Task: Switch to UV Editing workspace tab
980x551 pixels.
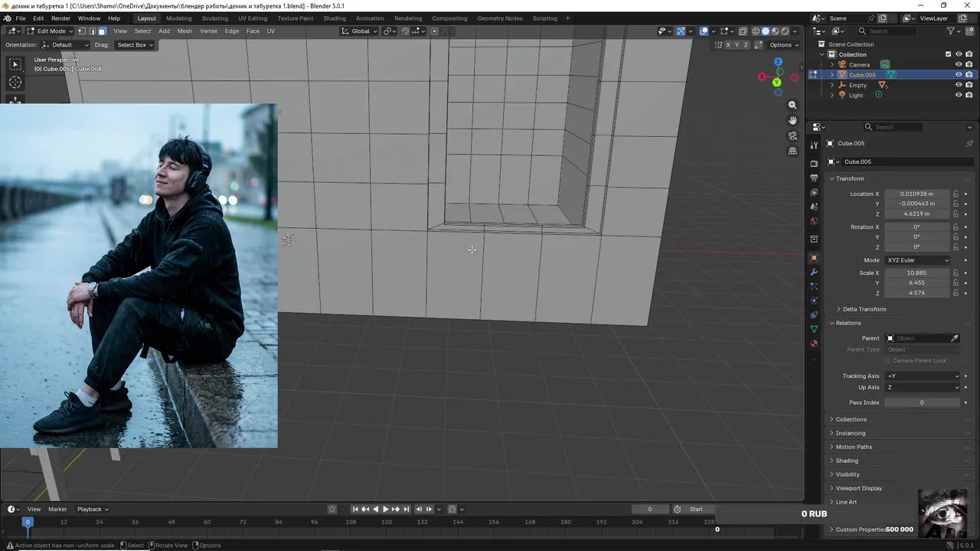Action: pyautogui.click(x=252, y=18)
